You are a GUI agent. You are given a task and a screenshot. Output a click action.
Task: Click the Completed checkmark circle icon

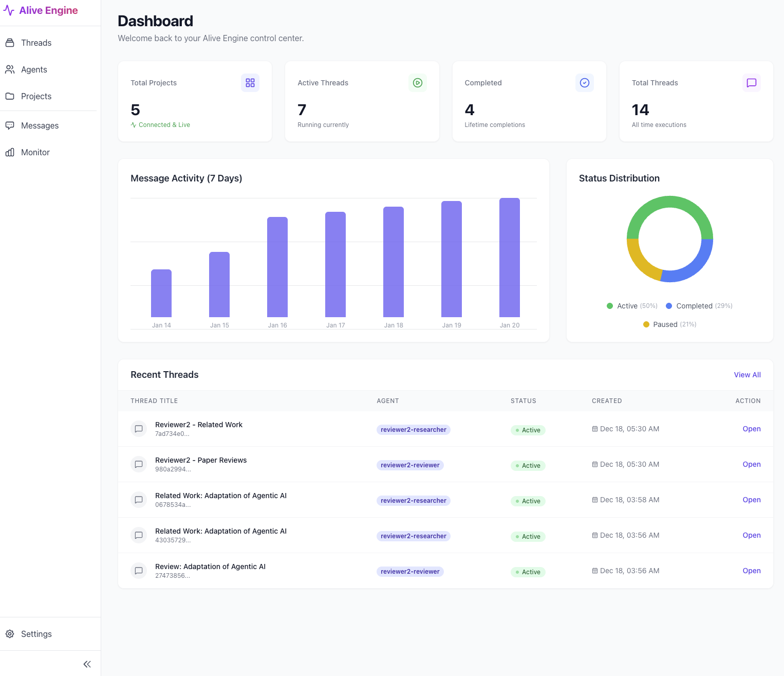tap(584, 83)
